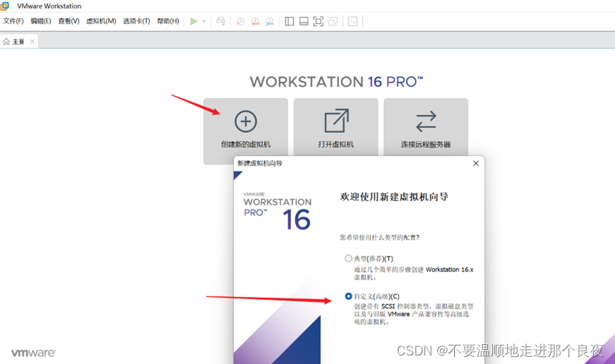Select the 自定义(高级)(C) radio option
The image size is (615, 364).
click(348, 296)
